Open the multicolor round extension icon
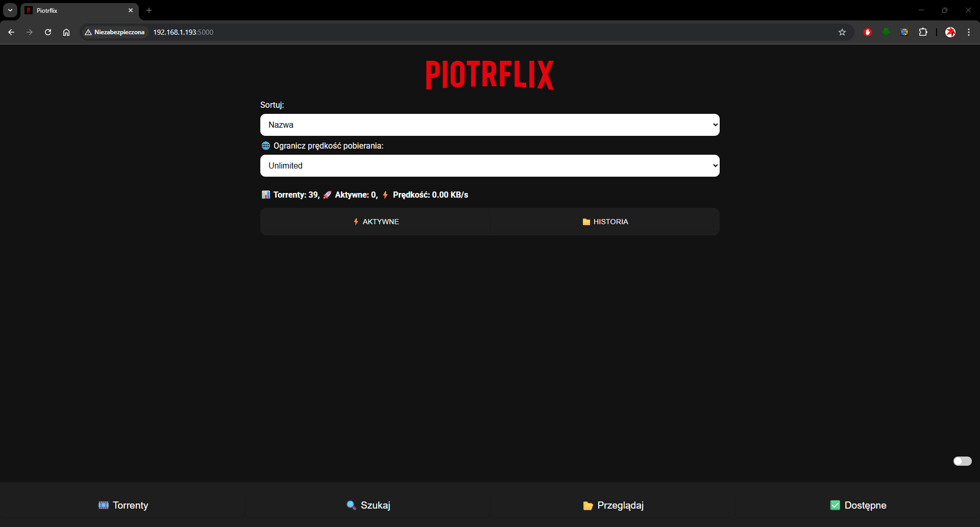 coord(904,32)
